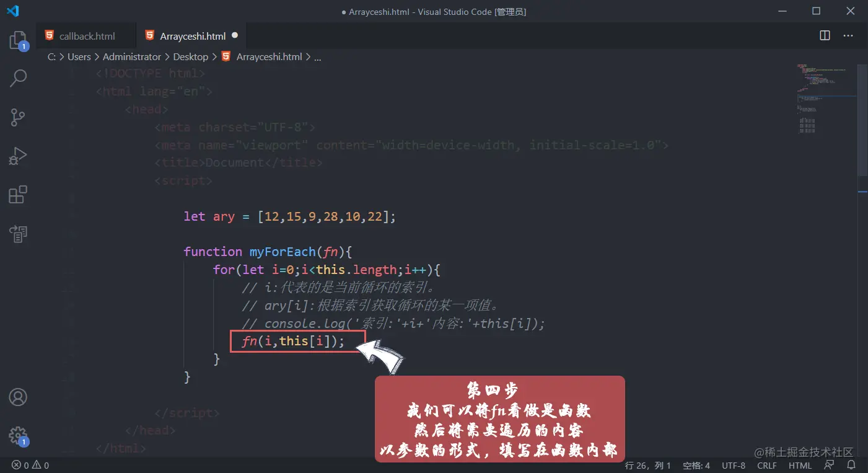Open notifications via the bell icon
The width and height of the screenshot is (868, 473).
(x=851, y=465)
